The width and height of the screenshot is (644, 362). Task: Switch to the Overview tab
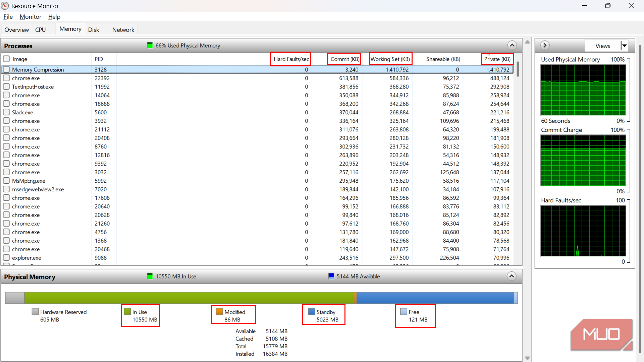click(16, 29)
